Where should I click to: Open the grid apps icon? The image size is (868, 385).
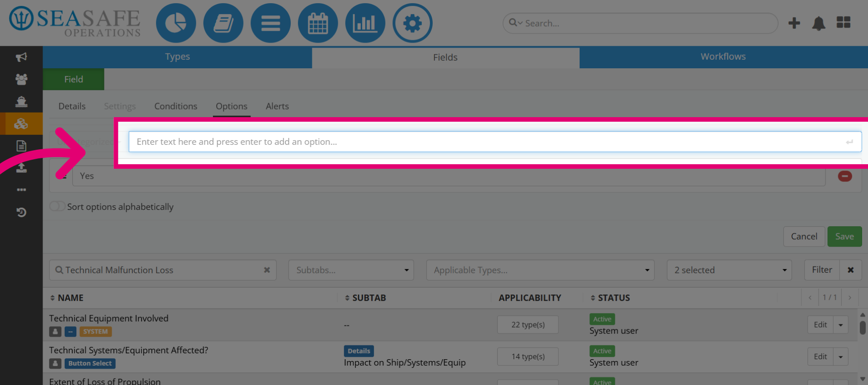click(x=844, y=22)
